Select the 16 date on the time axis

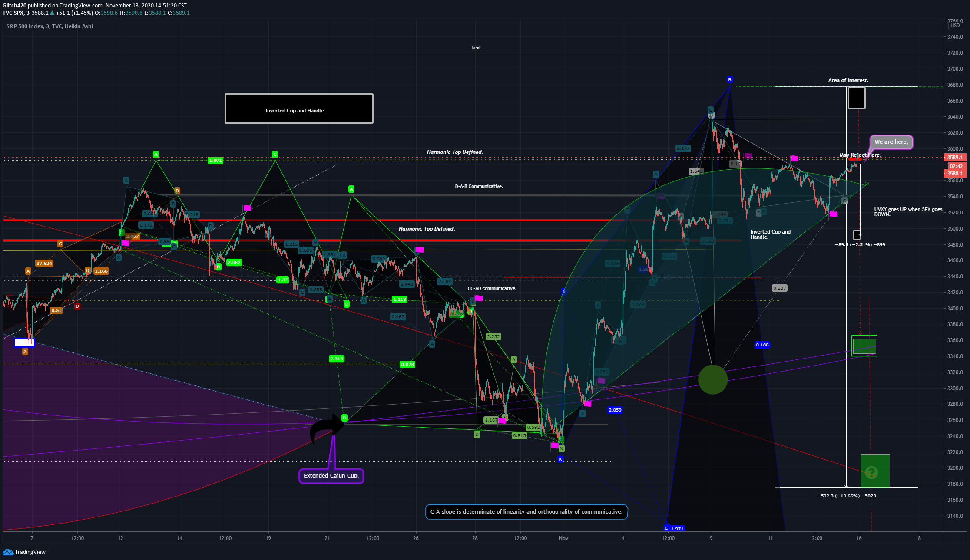859,538
